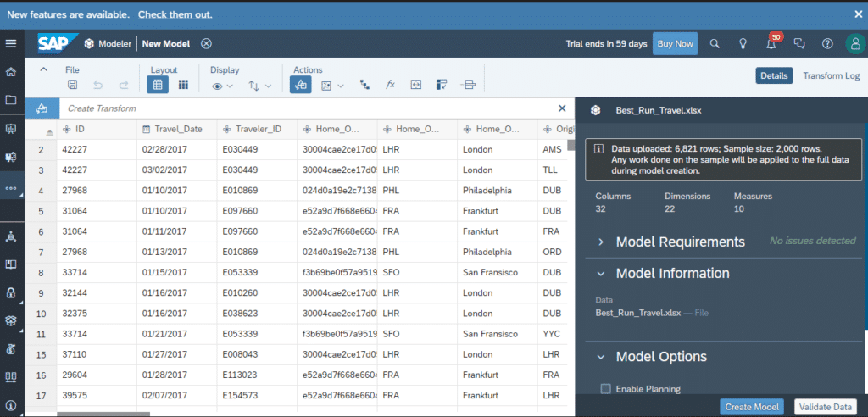The height and width of the screenshot is (417, 868).
Task: Close the New Model tab with X
Action: pos(206,44)
